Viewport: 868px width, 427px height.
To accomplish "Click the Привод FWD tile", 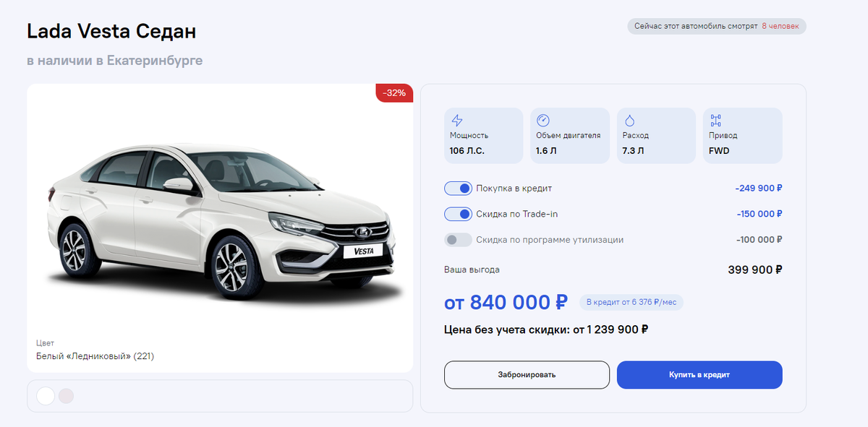I will 743,136.
